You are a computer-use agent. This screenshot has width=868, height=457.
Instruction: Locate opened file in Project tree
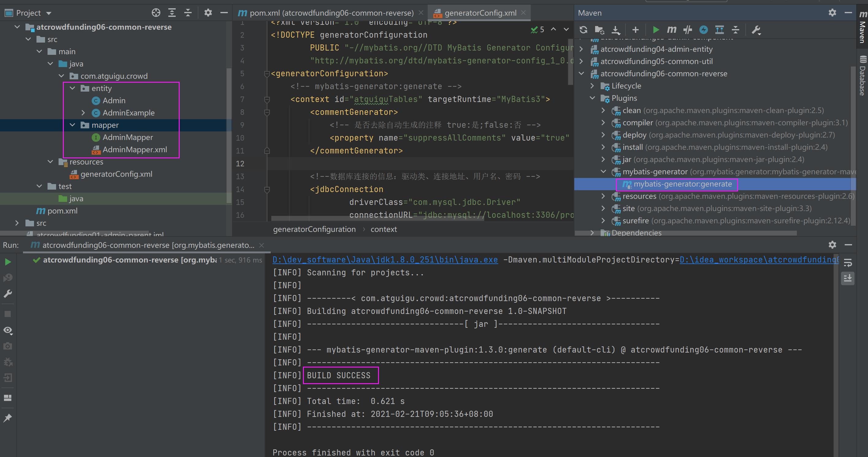(x=156, y=13)
